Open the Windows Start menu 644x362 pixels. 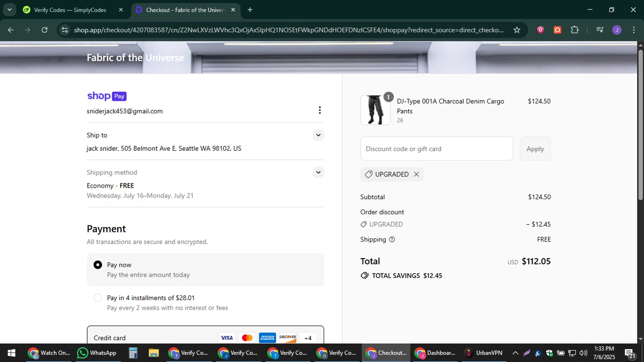click(12, 353)
